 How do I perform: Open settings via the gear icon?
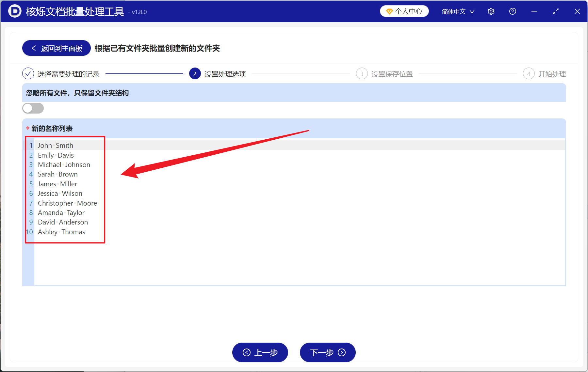pyautogui.click(x=491, y=11)
